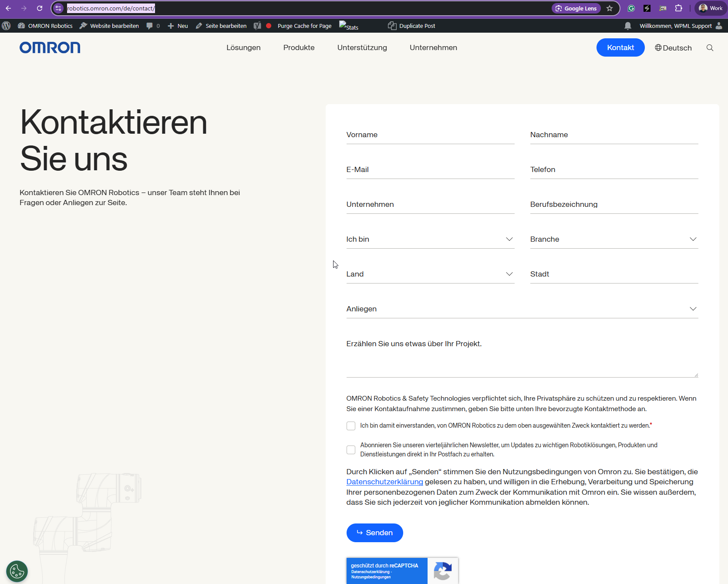Open the Produkte menu
This screenshot has height=584, width=728.
[x=299, y=47]
